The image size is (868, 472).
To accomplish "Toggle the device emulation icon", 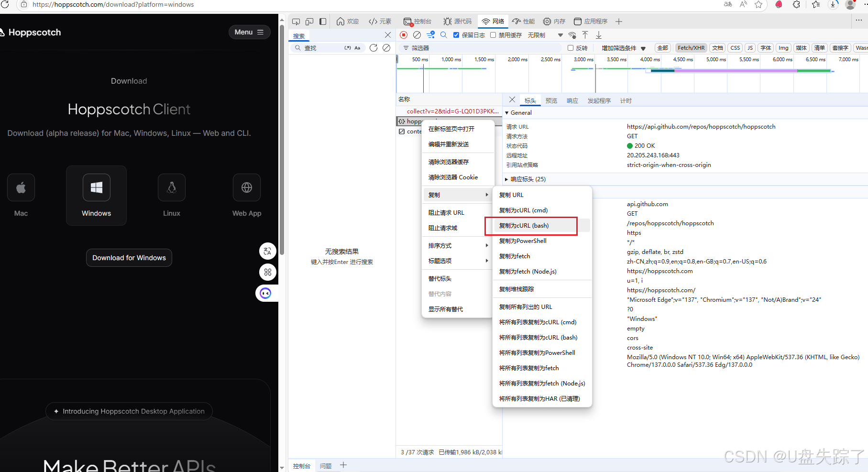I will pos(309,22).
